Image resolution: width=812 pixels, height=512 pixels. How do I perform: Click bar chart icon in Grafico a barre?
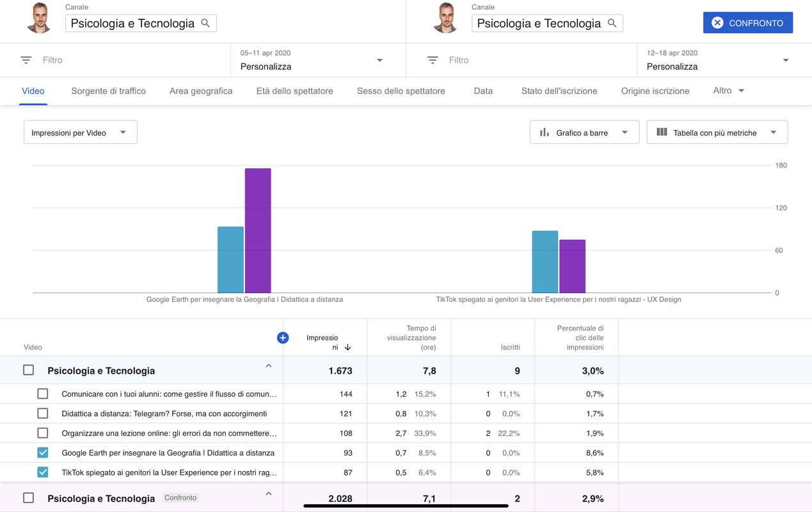tap(545, 132)
